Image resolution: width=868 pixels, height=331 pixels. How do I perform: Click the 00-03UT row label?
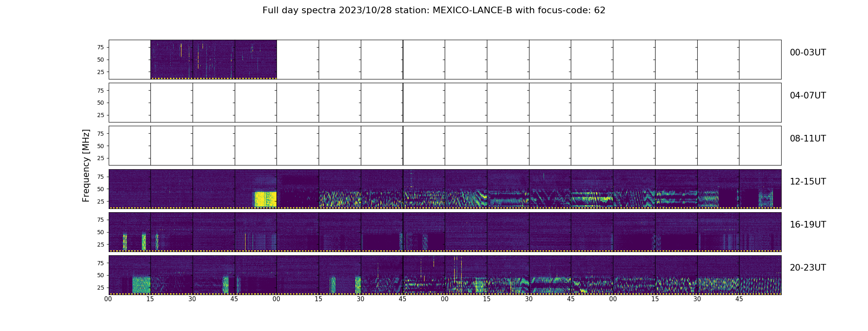[808, 53]
